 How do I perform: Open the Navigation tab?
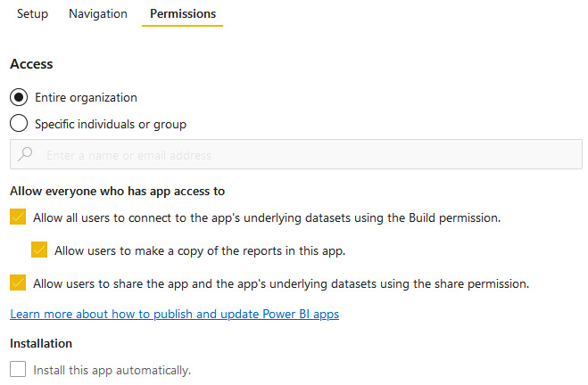click(x=98, y=14)
